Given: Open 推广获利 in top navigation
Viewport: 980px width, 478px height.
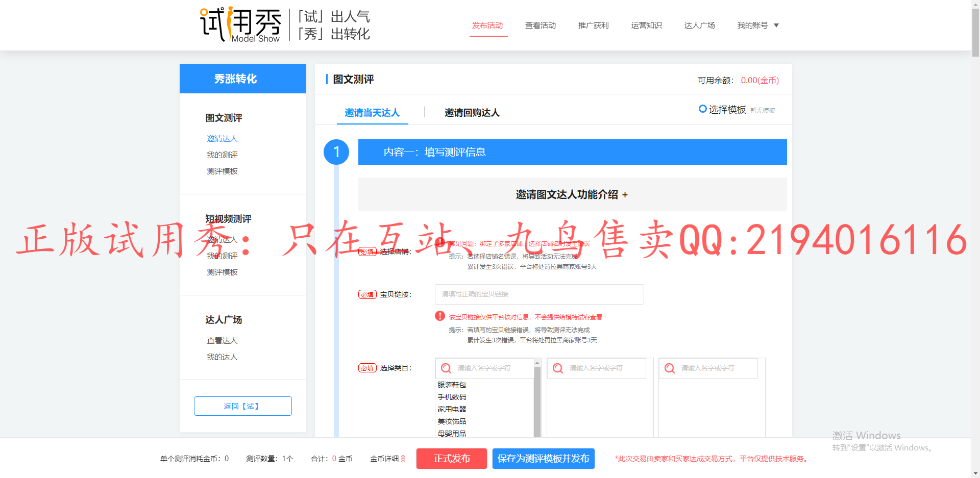Looking at the screenshot, I should (x=593, y=26).
